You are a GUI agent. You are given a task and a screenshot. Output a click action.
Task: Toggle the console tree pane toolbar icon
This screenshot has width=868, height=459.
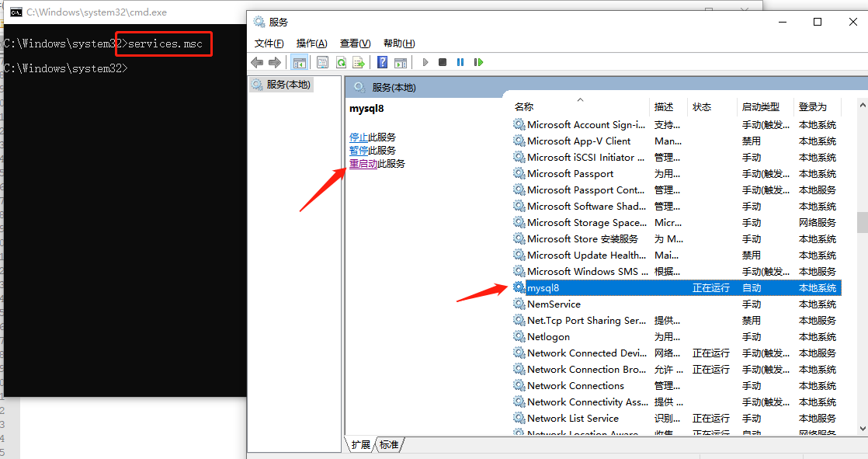point(300,63)
